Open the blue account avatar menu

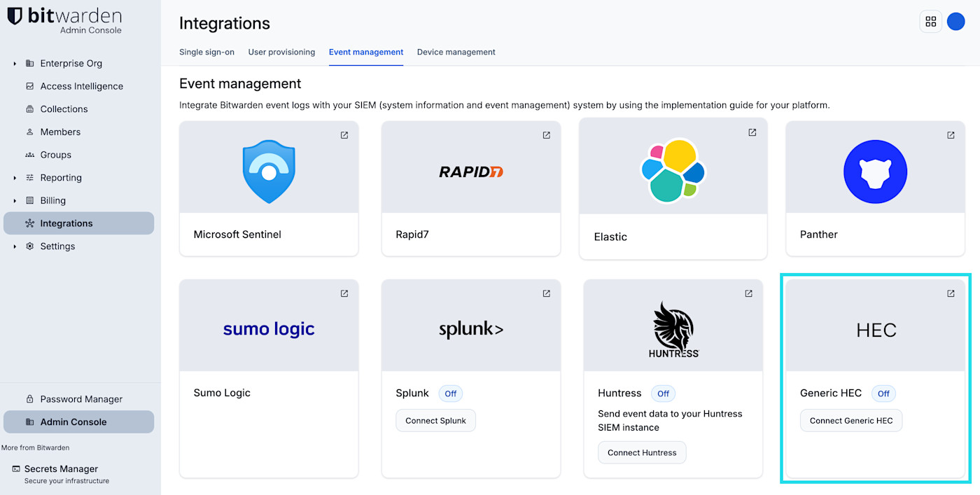click(955, 22)
